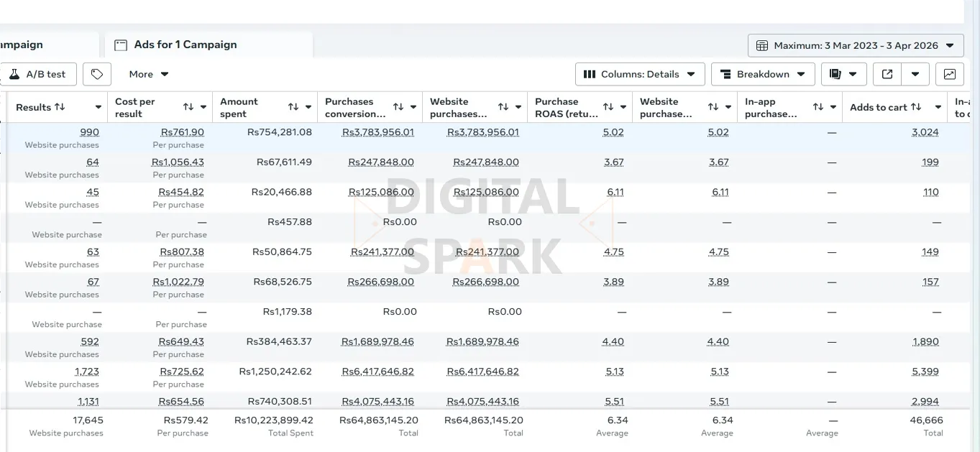Viewport: 980px width, 452px height.
Task: Open the reports icon dropdown
Action: tap(843, 74)
